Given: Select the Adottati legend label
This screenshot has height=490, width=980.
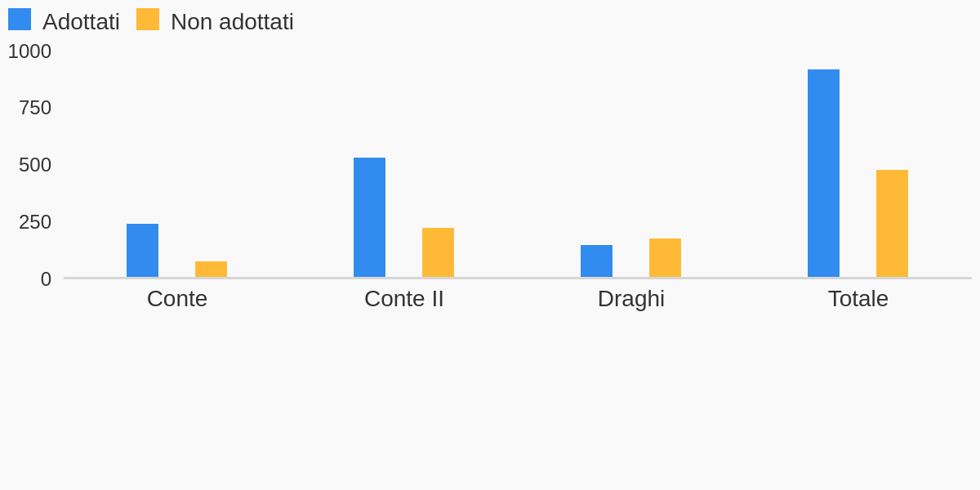Looking at the screenshot, I should (81, 22).
